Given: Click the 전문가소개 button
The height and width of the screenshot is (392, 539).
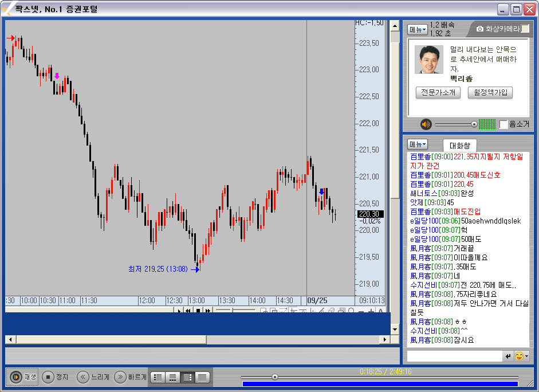Looking at the screenshot, I should pyautogui.click(x=438, y=92).
